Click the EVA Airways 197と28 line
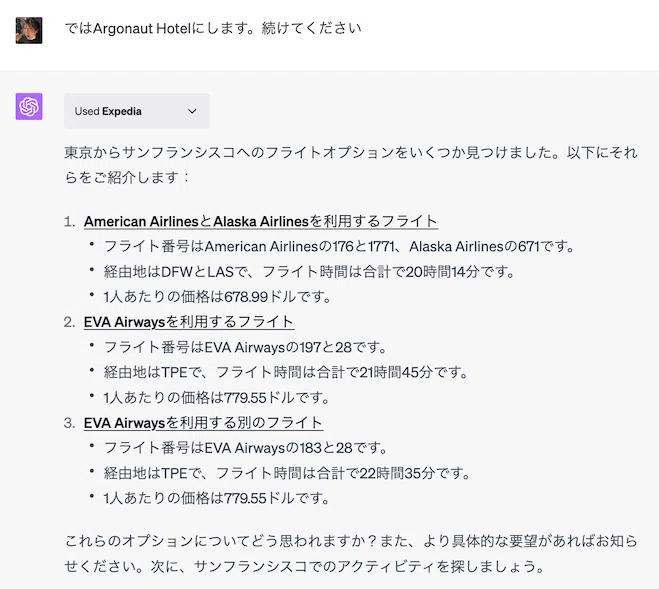 tap(245, 347)
